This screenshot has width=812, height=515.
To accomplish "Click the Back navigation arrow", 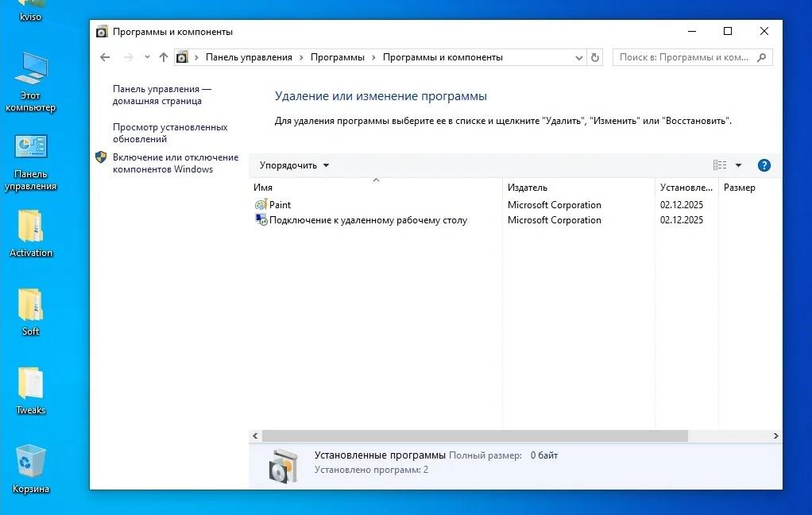I will (x=105, y=57).
